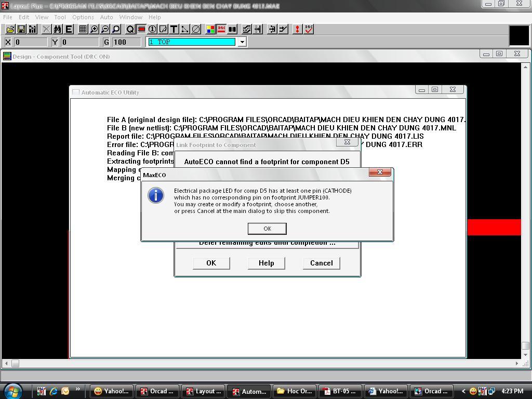Click the Save floppy disk icon
The image size is (532, 399).
[21, 29]
